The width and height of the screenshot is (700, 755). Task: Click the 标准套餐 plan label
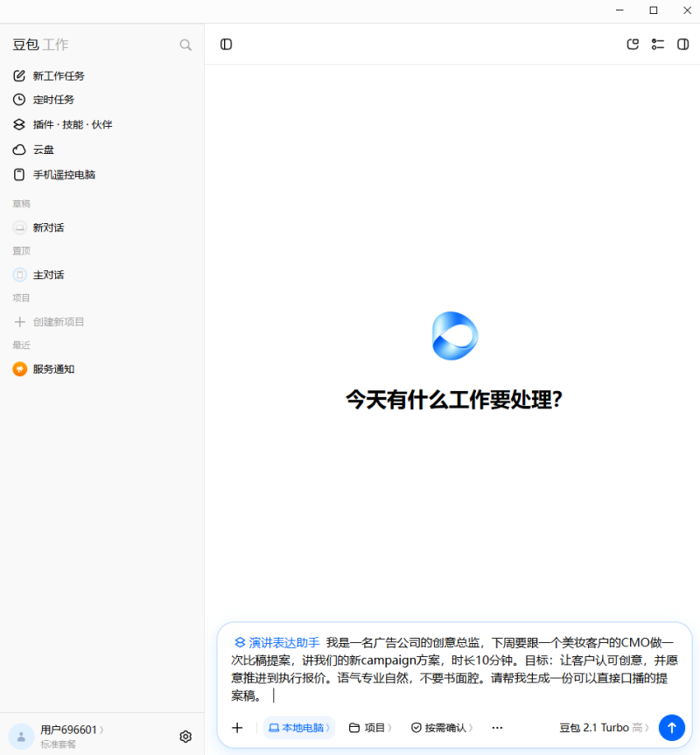(59, 745)
